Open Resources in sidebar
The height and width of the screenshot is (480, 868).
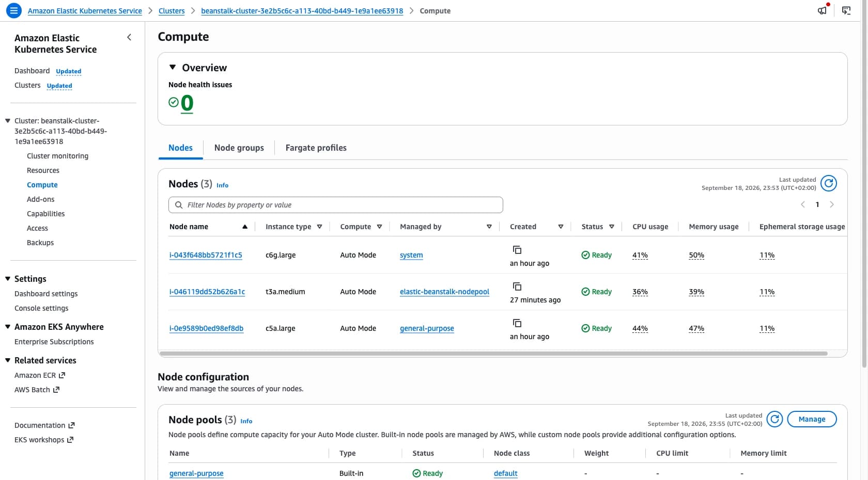43,170
